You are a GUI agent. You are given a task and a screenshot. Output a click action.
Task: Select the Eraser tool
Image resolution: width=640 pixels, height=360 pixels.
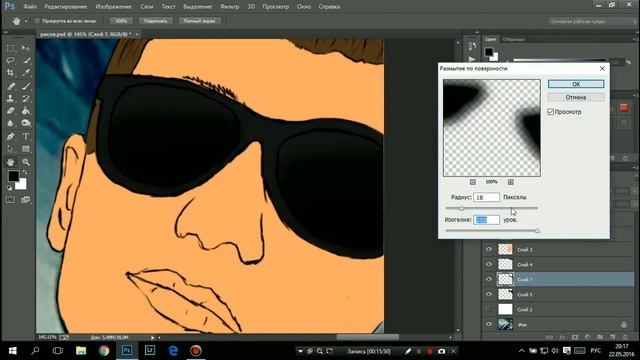pyautogui.click(x=11, y=111)
